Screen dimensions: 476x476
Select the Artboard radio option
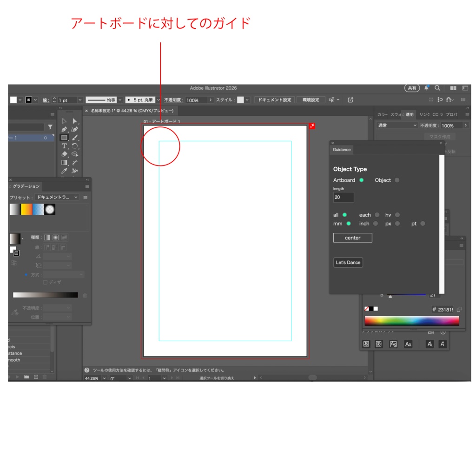pos(361,180)
